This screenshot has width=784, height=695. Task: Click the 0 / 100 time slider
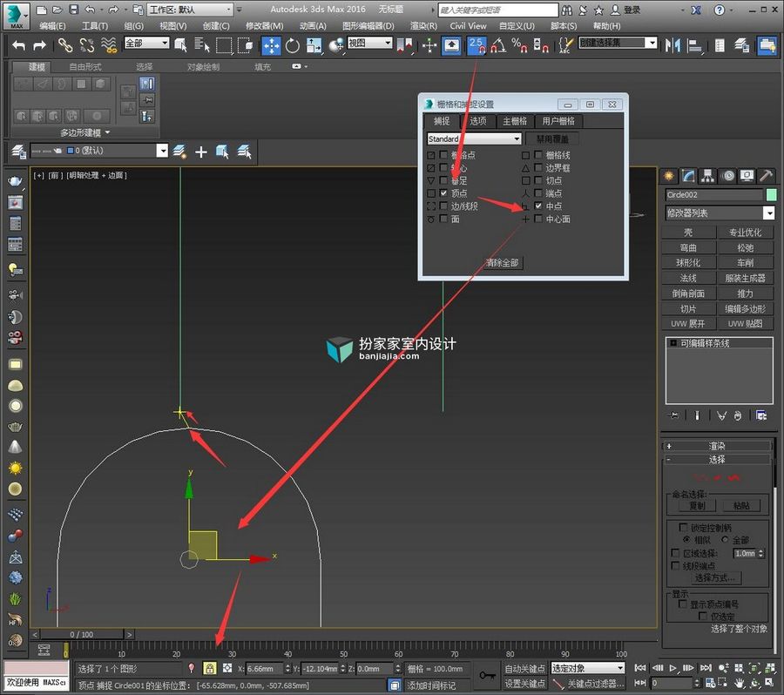click(x=82, y=635)
